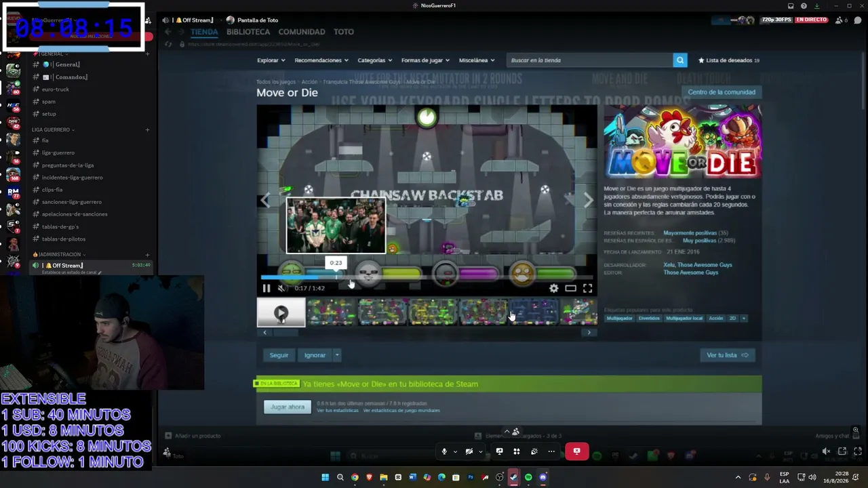Enter fullscreen on the Discord stream
The height and width of the screenshot is (488, 868).
856,451
